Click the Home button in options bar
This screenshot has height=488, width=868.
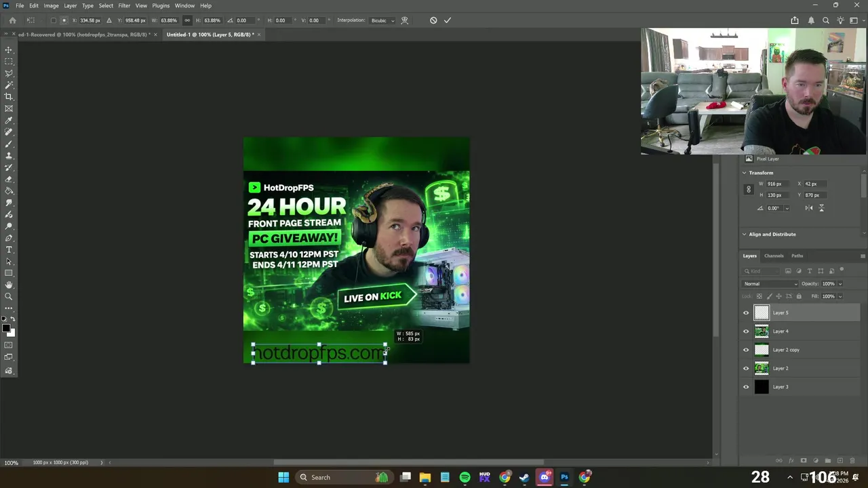pos(12,20)
